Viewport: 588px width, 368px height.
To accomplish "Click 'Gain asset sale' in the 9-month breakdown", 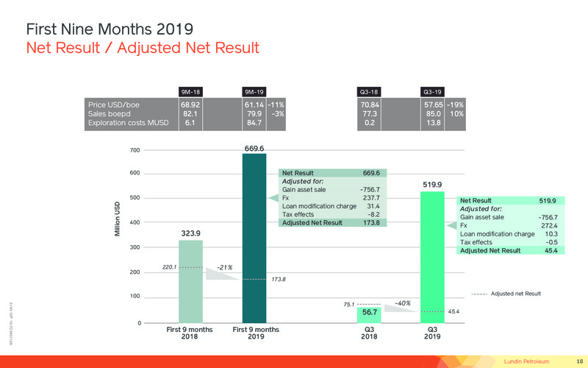I will (x=304, y=190).
